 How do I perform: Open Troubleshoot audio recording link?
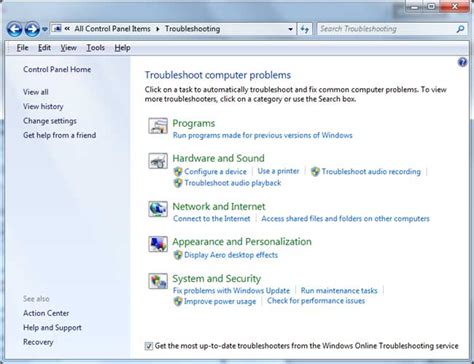(x=371, y=172)
